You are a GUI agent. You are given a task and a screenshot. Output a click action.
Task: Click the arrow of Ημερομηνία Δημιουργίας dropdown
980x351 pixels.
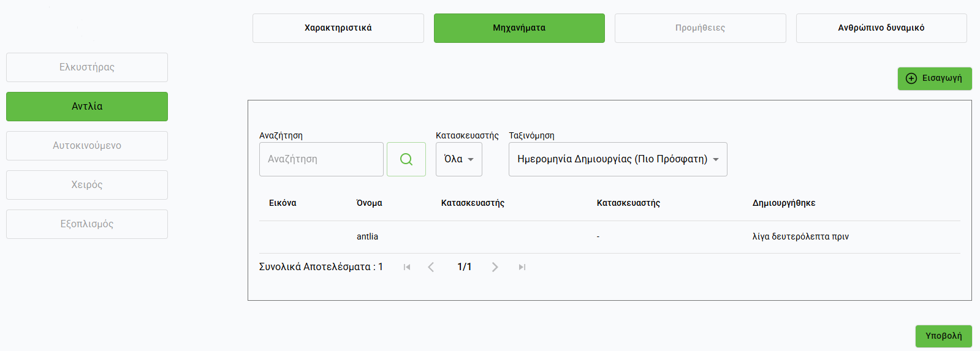click(715, 159)
